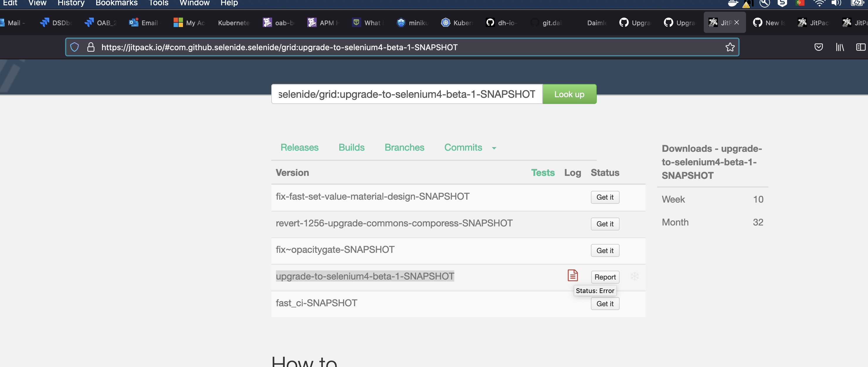The width and height of the screenshot is (868, 367).
Task: Toggle the Tests column filter
Action: (x=542, y=173)
